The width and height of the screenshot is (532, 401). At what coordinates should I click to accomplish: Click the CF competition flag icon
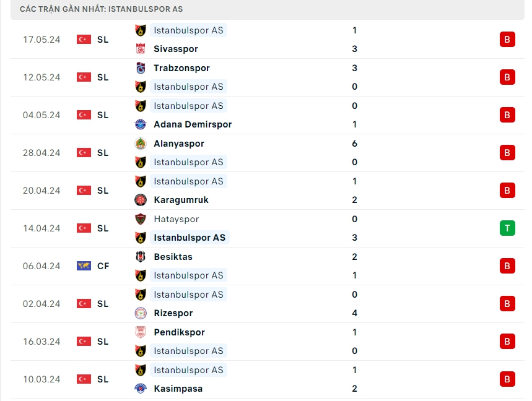84,266
